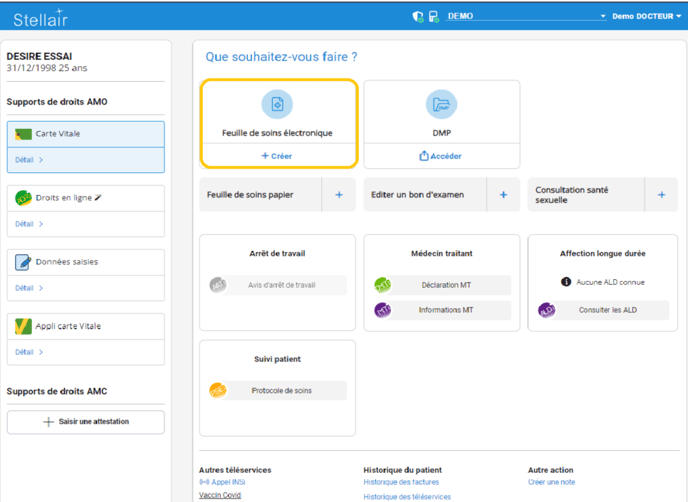Click the Feuille de soins électronique icon
Viewport: 688px width, 502px height.
(x=277, y=104)
